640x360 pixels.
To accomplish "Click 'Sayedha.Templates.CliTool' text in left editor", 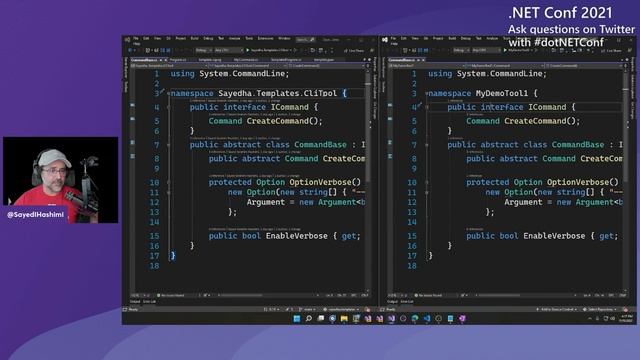I will click(278, 93).
